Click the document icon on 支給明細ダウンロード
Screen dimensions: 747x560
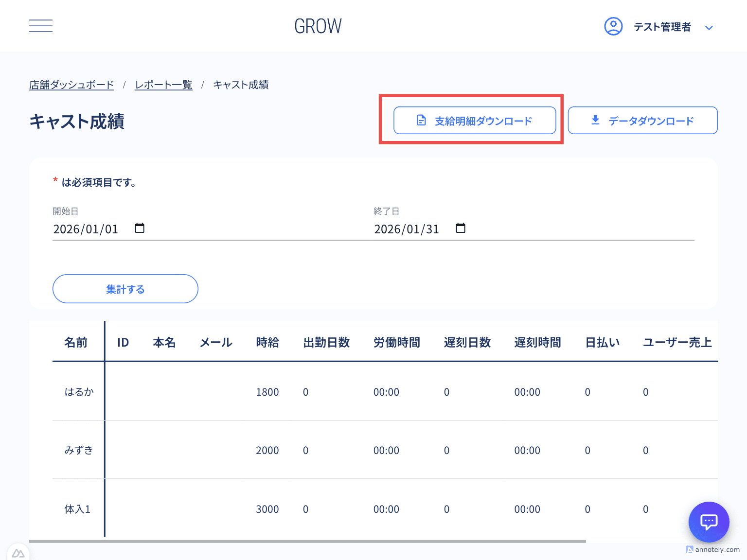422,121
